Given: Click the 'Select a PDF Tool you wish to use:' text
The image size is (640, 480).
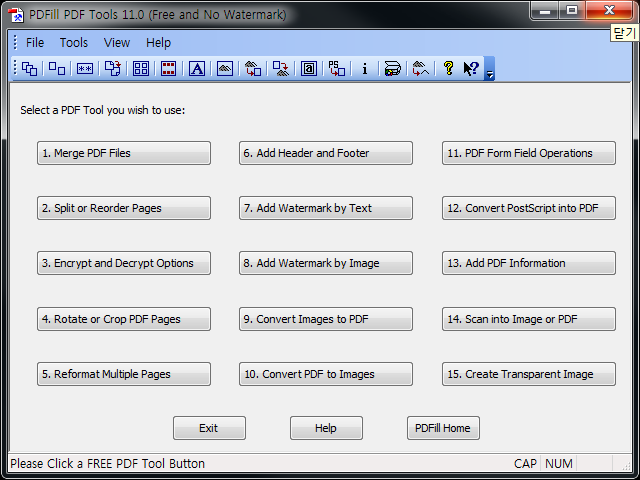Looking at the screenshot, I should tap(103, 111).
